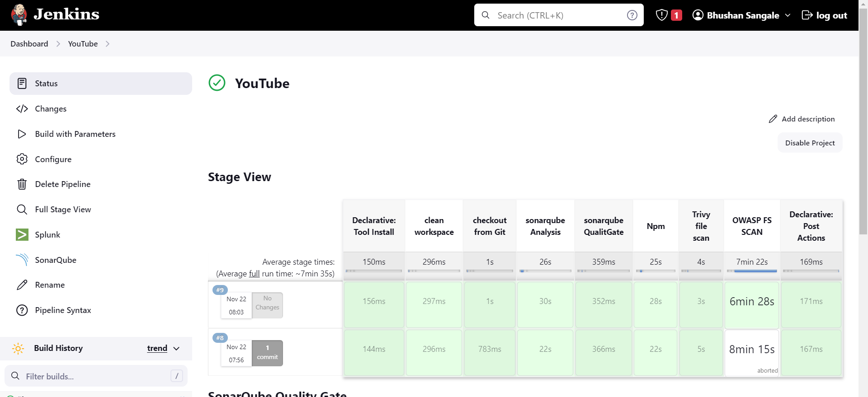868x397 pixels.
Task: Click the Disable Project button
Action: 810,143
